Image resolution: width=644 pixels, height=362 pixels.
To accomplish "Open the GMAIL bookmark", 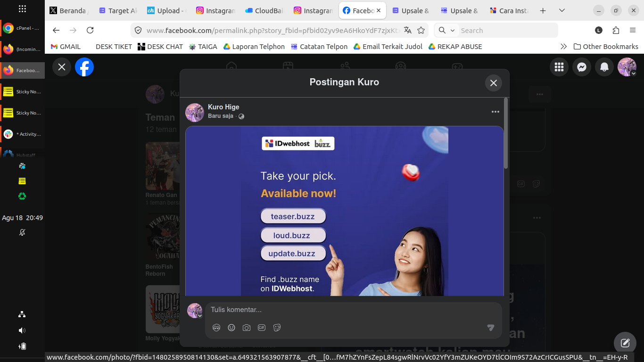I will tap(66, 47).
